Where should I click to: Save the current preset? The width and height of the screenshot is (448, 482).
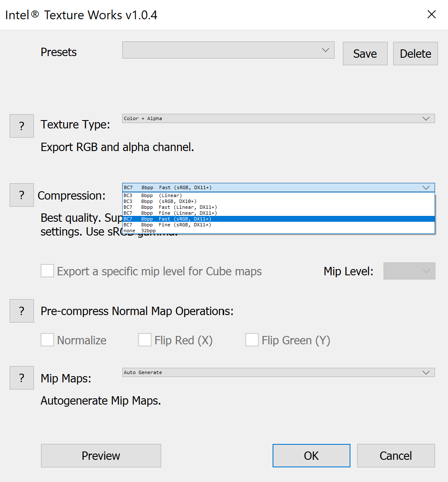click(365, 54)
